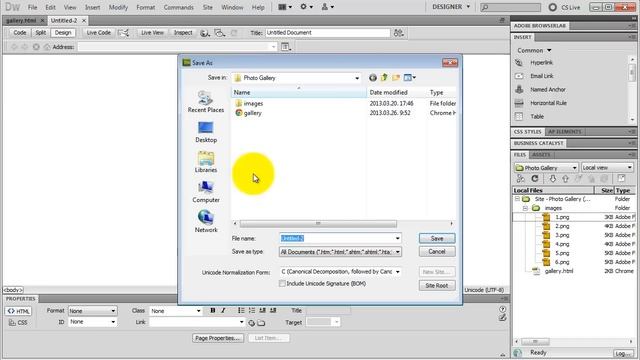
Task: Click the Bold icon in Properties panel
Action: pyautogui.click(x=213, y=311)
